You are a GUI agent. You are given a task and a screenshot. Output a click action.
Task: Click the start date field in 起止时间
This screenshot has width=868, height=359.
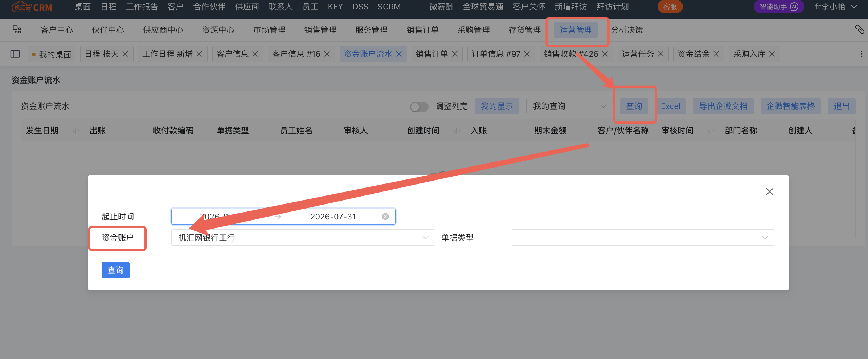click(x=222, y=217)
